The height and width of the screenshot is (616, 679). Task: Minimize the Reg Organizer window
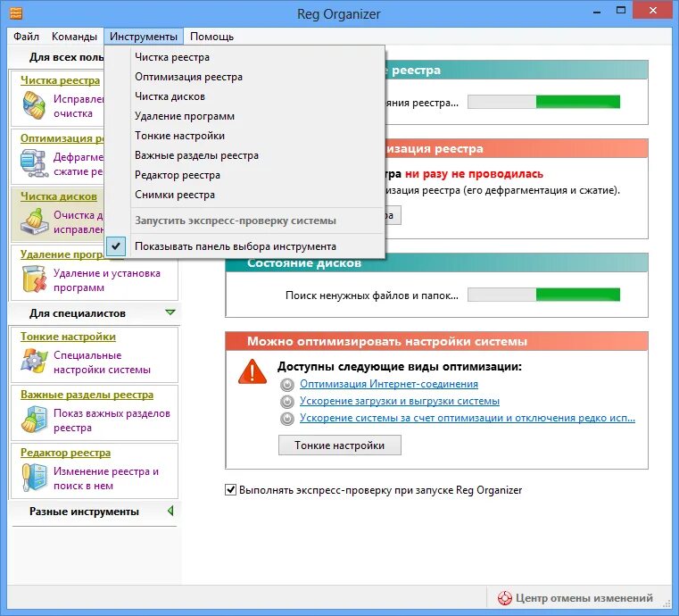[x=597, y=12]
